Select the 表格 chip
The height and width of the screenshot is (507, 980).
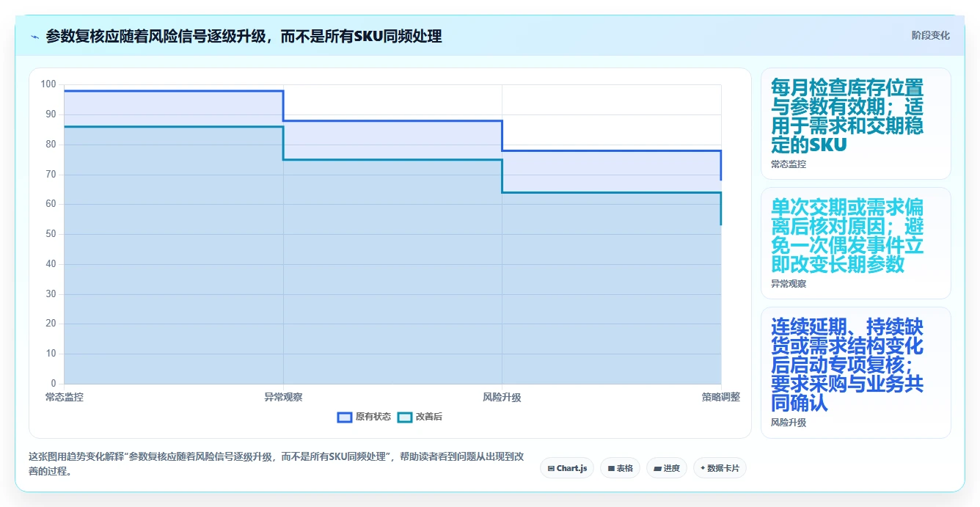(x=620, y=468)
